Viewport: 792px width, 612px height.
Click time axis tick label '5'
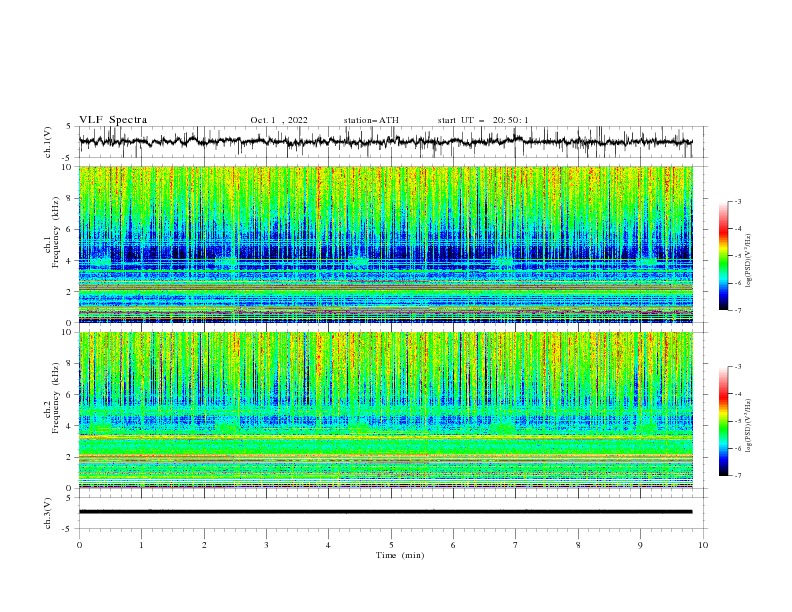pos(391,545)
